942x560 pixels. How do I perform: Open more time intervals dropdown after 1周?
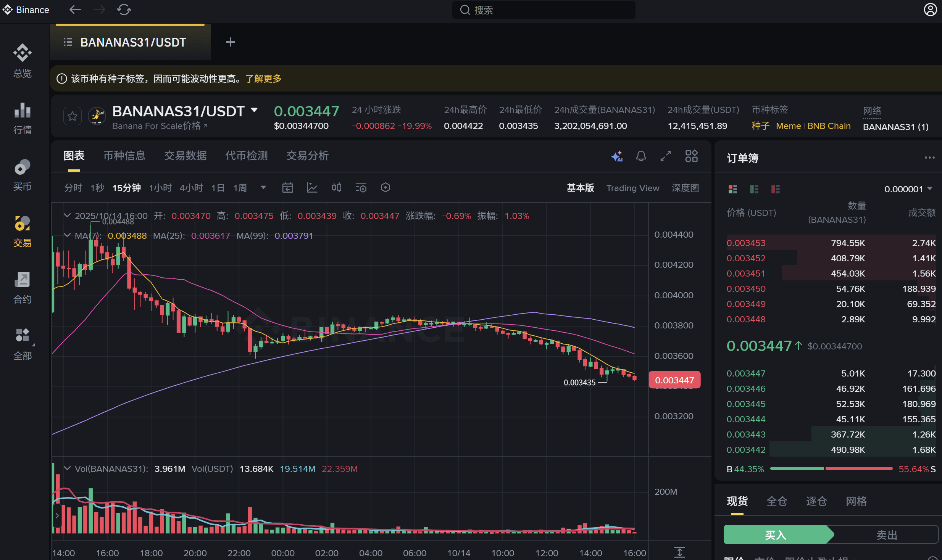click(263, 188)
